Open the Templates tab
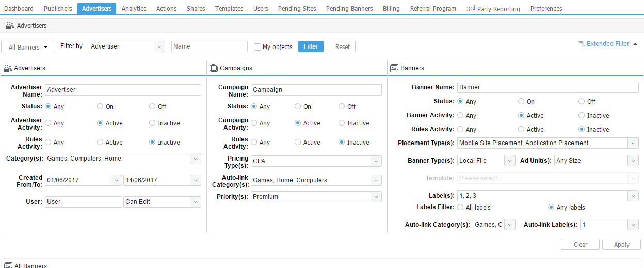This screenshot has width=644, height=268. click(x=229, y=9)
